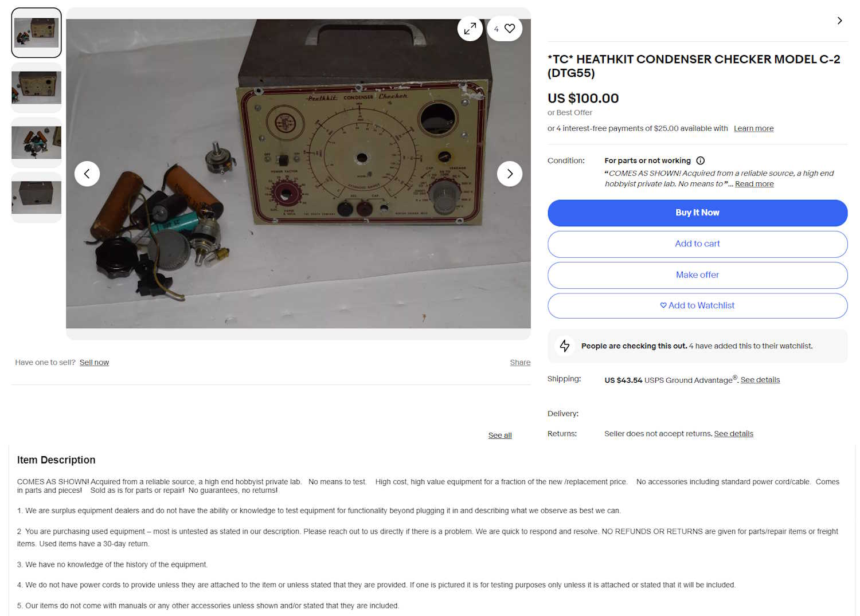This screenshot has height=616, width=860.
Task: Click the Share link
Action: point(520,362)
